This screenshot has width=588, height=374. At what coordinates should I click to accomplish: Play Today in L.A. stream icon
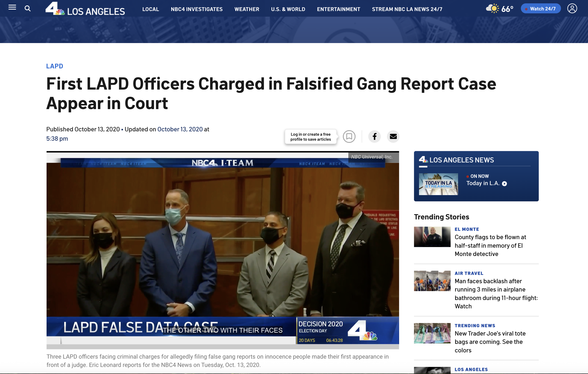tap(505, 184)
